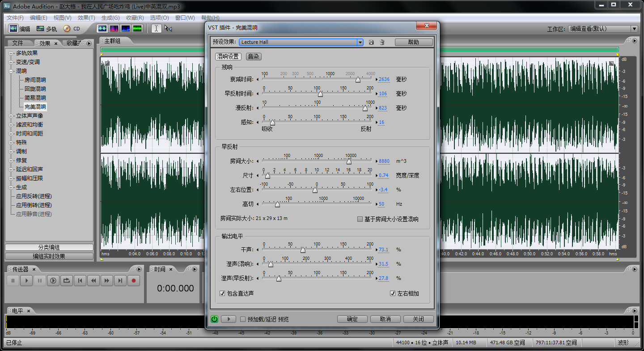Image resolution: width=644 pixels, height=351 pixels.
Task: Start recording with red record button
Action: click(134, 281)
